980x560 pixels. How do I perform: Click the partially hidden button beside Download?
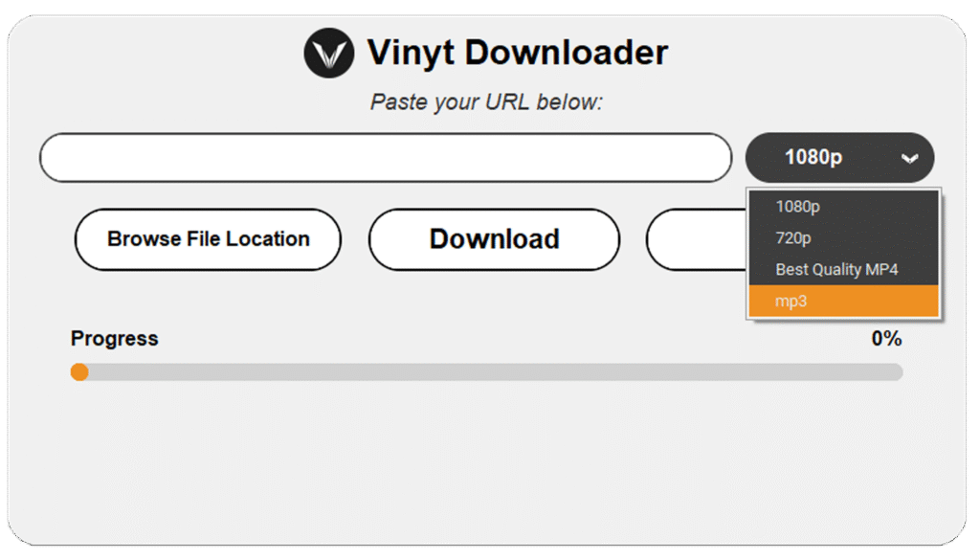[695, 239]
